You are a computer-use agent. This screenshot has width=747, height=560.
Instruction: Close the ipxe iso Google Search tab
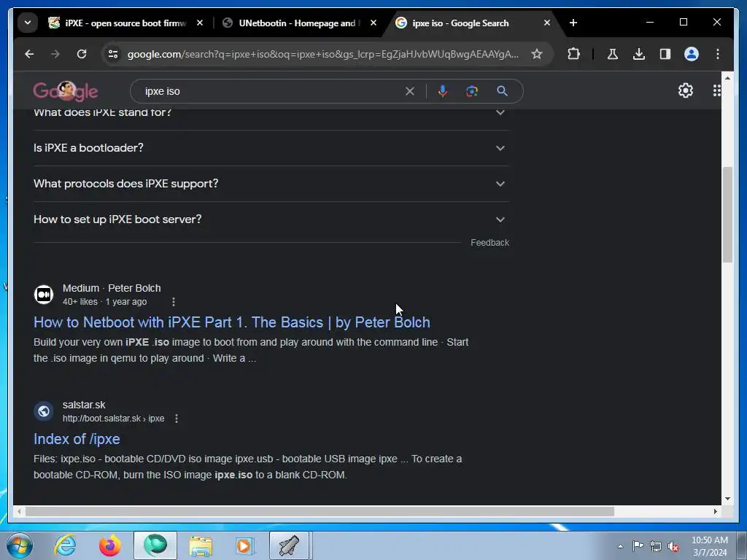pos(547,23)
